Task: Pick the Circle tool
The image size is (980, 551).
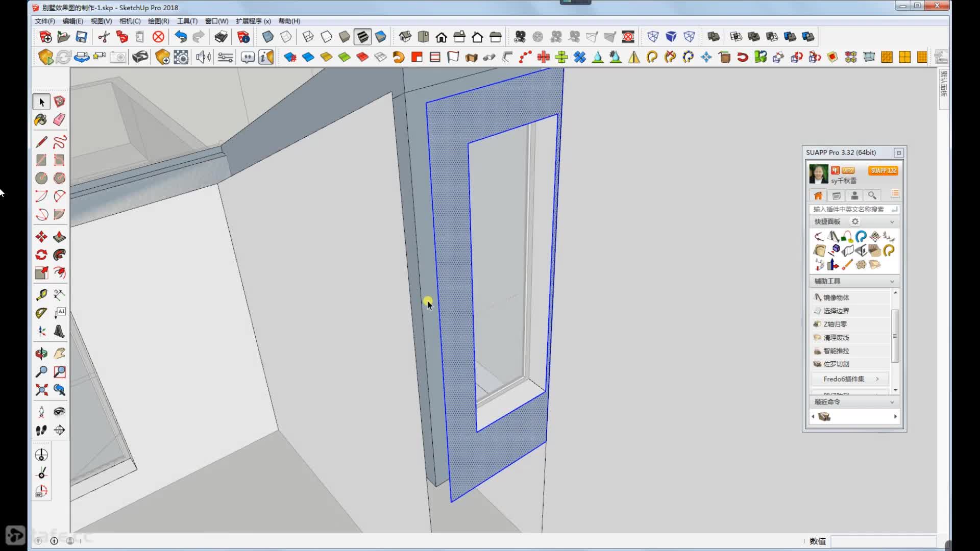Action: [x=41, y=178]
